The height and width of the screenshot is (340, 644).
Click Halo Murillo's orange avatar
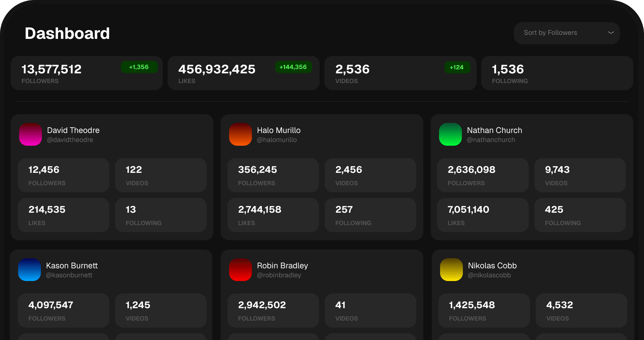[x=240, y=134]
